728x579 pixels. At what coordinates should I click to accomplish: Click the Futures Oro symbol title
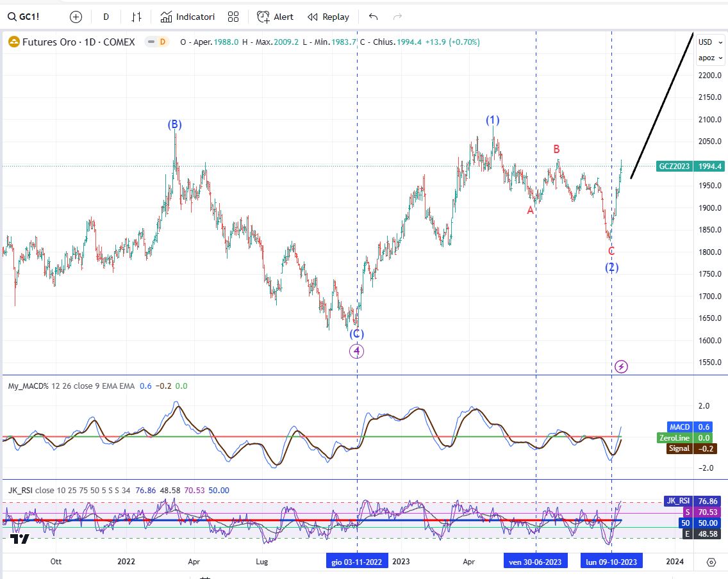point(78,42)
